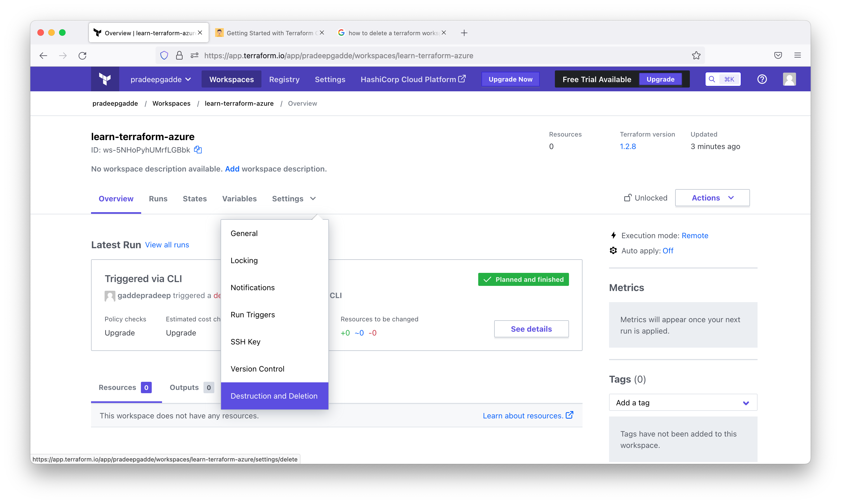Open the Actions dropdown button

712,198
